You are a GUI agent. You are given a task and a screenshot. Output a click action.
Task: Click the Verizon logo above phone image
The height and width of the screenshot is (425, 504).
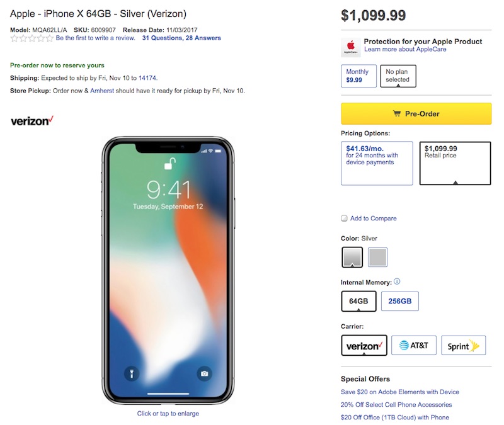[32, 120]
